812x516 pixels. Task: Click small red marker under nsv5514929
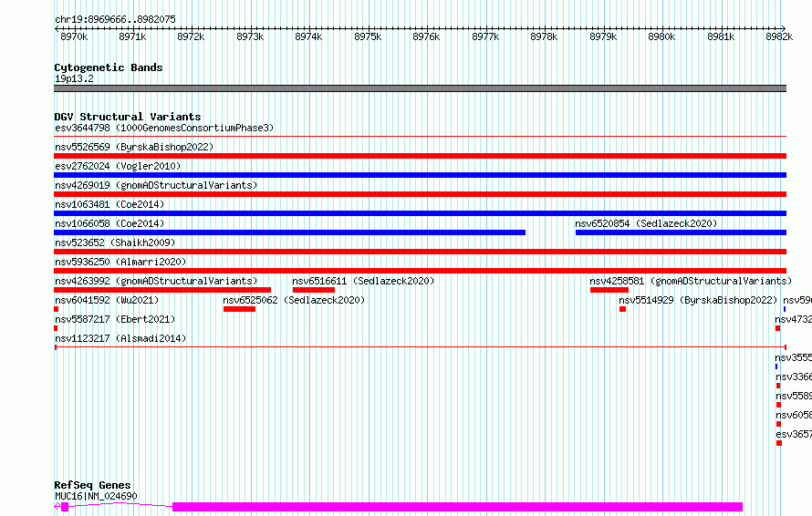pyautogui.click(x=622, y=309)
